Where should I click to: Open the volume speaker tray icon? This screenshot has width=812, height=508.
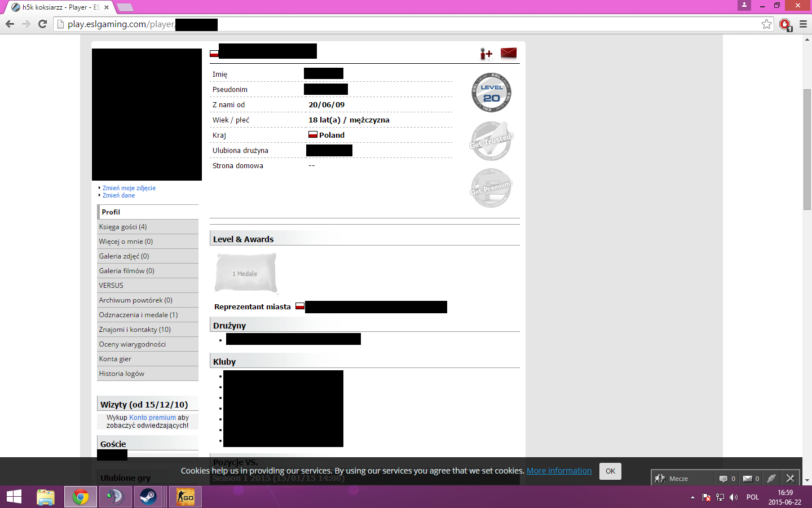tap(734, 497)
